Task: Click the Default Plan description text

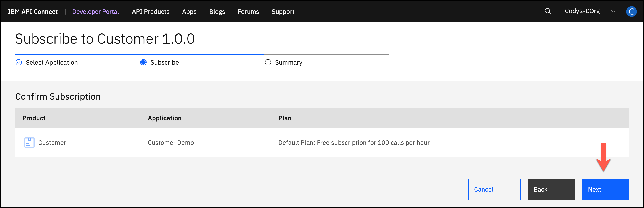Action: click(354, 143)
